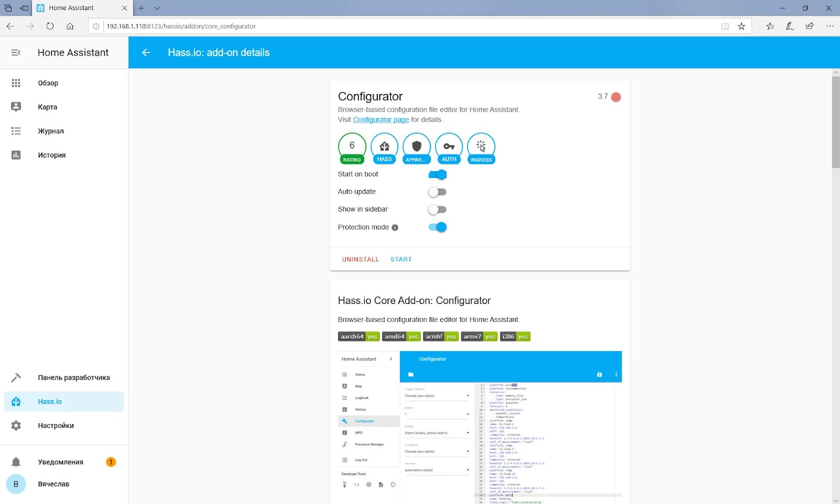Add page to favorites with star icon
This screenshot has height=504, width=840.
pyautogui.click(x=741, y=26)
